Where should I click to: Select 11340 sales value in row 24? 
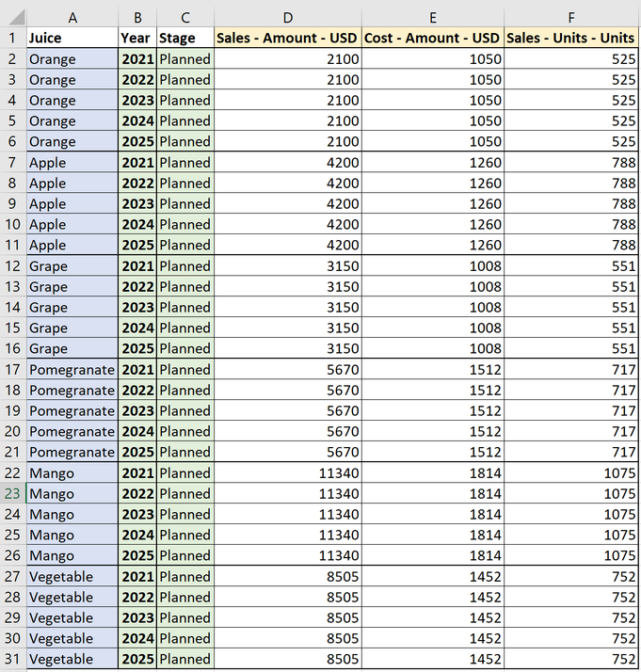[288, 514]
